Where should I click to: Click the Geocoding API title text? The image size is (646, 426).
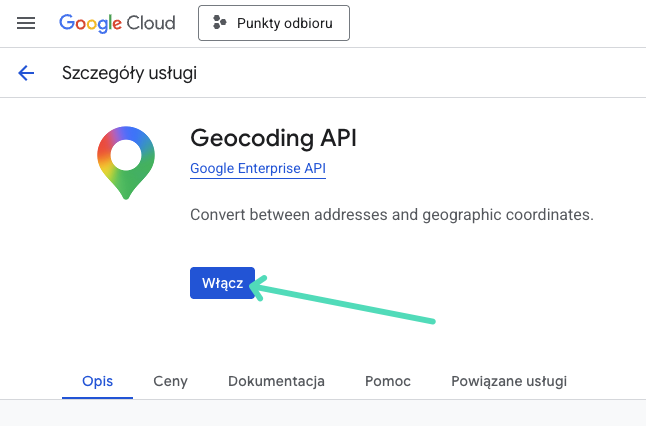click(273, 138)
